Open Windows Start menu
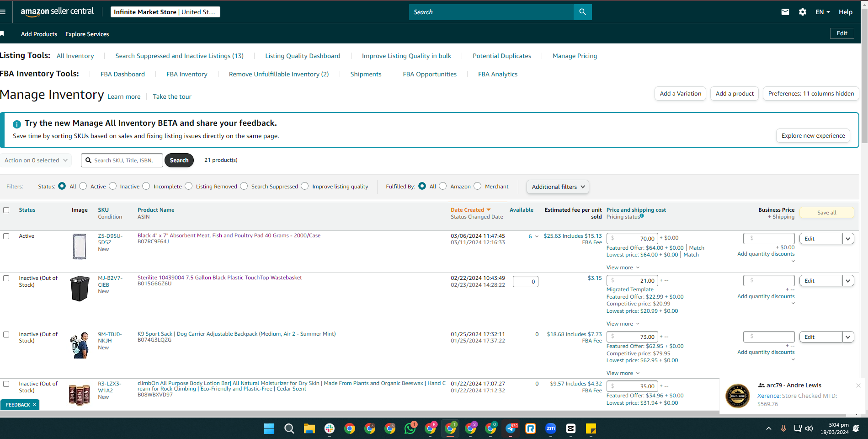 (269, 428)
